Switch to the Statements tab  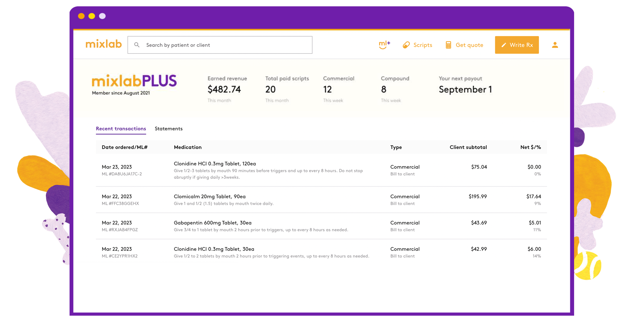[168, 128]
